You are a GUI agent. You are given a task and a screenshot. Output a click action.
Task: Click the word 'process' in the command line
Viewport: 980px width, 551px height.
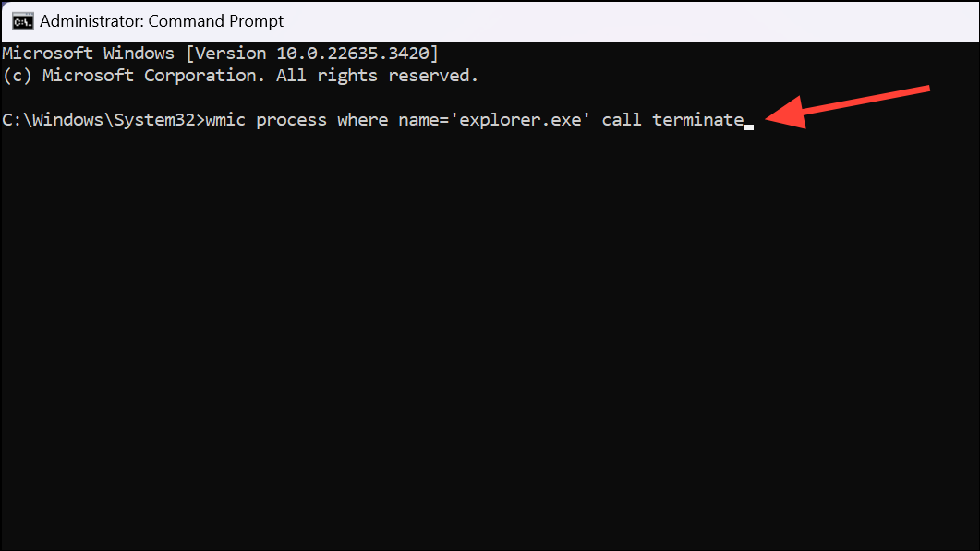(x=291, y=119)
